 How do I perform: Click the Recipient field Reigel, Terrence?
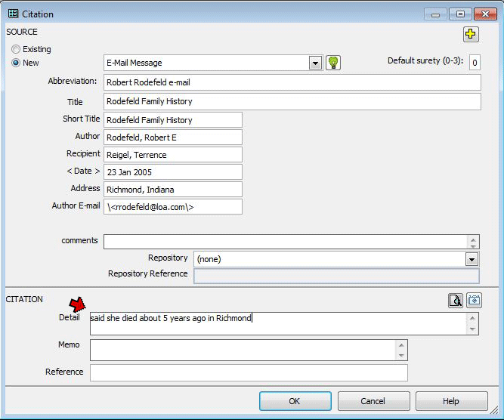[173, 155]
